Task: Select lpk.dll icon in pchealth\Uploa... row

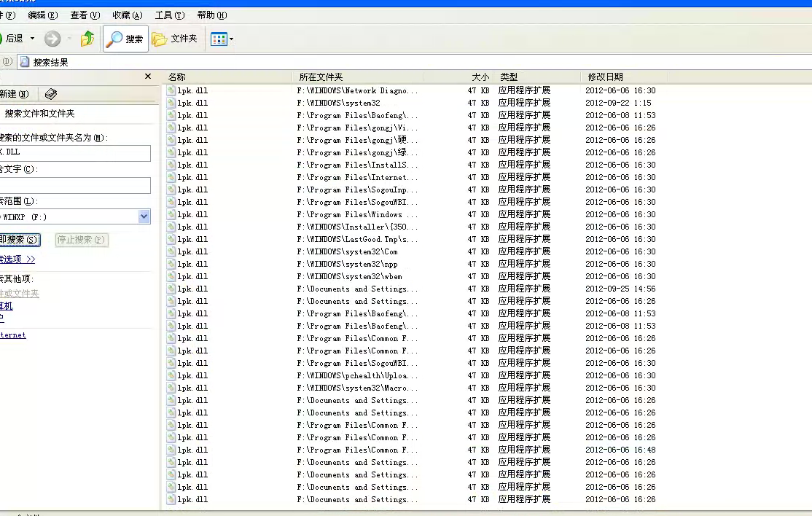Action: coord(171,376)
